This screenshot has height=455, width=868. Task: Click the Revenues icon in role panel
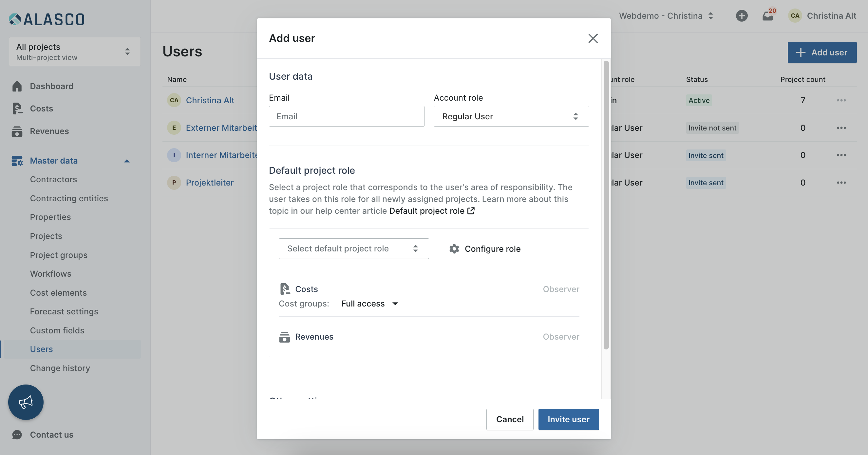(284, 337)
